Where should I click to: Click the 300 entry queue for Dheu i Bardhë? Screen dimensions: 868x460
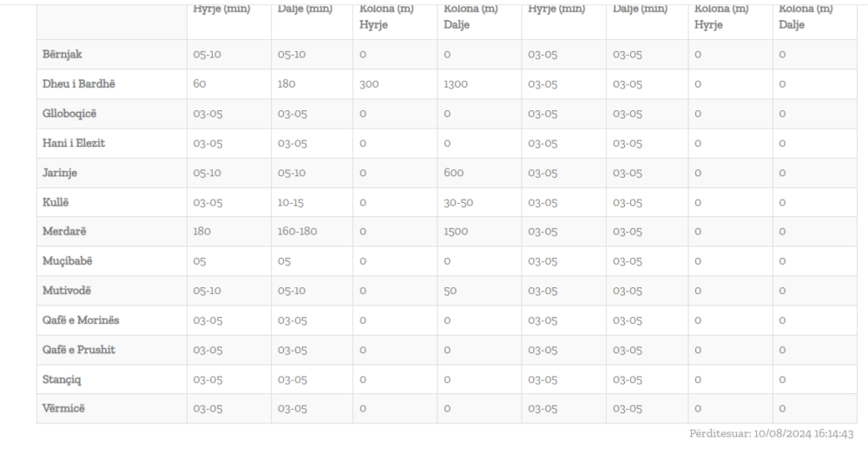(369, 84)
